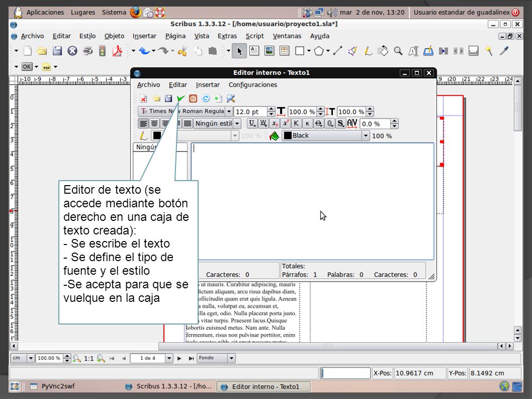Click the Print icon in Scribus toolbar
The width and height of the screenshot is (532, 399).
click(x=87, y=51)
